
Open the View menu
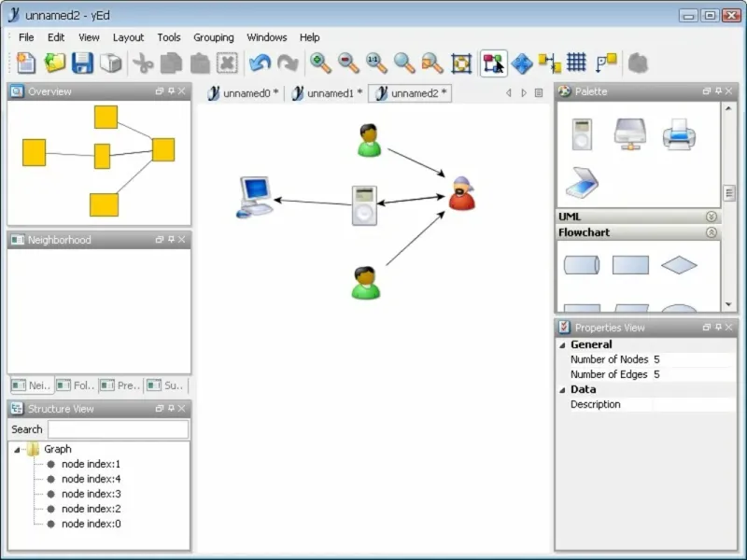point(89,37)
